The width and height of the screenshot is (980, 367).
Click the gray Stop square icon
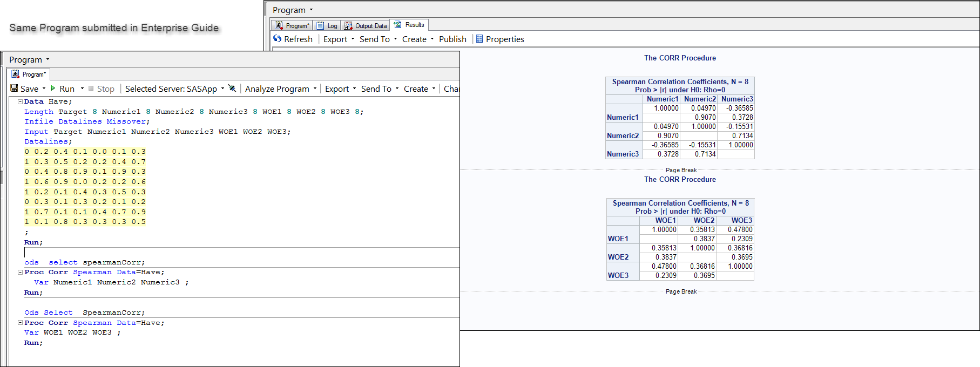tap(91, 89)
